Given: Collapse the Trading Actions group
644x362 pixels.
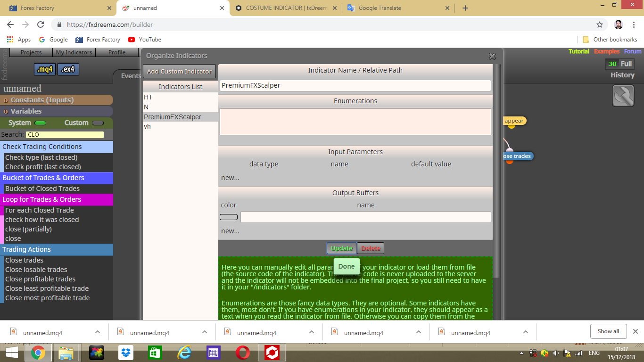Looking at the screenshot, I should [57, 249].
